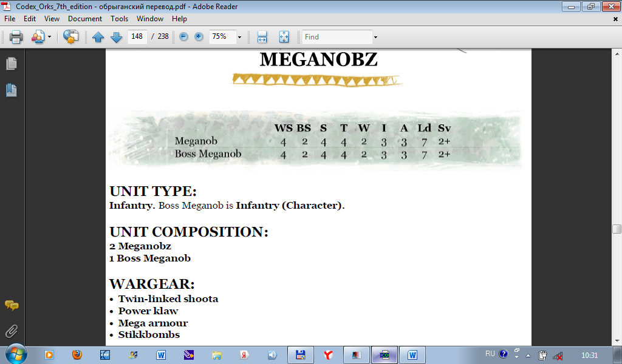Open Firefox from the taskbar
Screen dimensions: 622x364
(x=77, y=354)
